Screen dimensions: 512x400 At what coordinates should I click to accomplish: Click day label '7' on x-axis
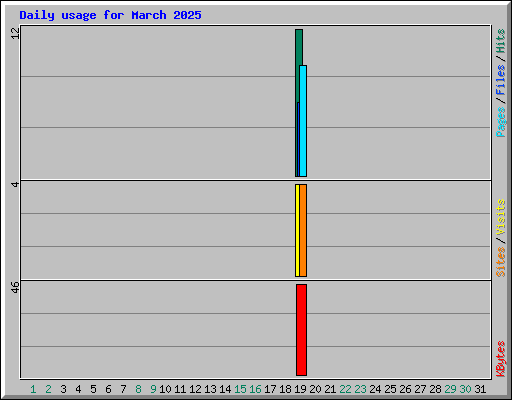pos(123,389)
